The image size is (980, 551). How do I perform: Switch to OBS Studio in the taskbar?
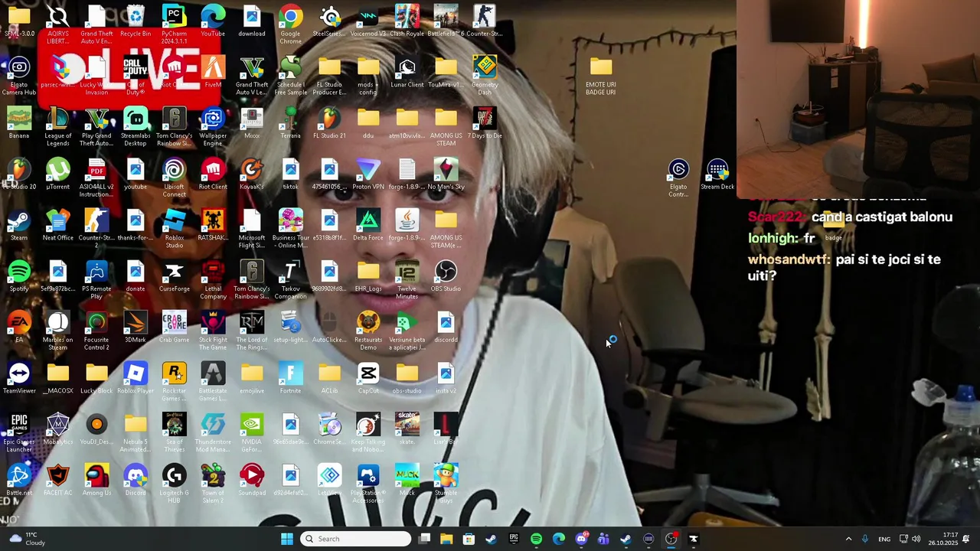(x=671, y=539)
